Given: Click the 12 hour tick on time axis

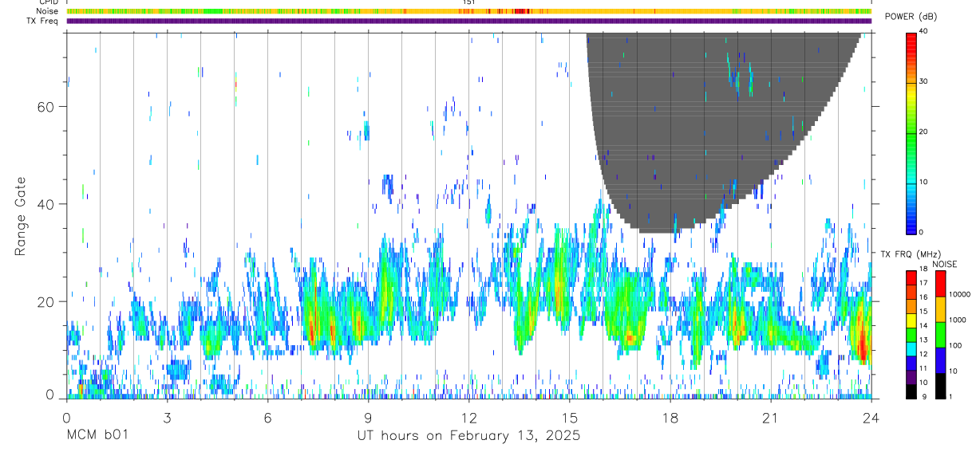Looking at the screenshot, I should click(468, 417).
